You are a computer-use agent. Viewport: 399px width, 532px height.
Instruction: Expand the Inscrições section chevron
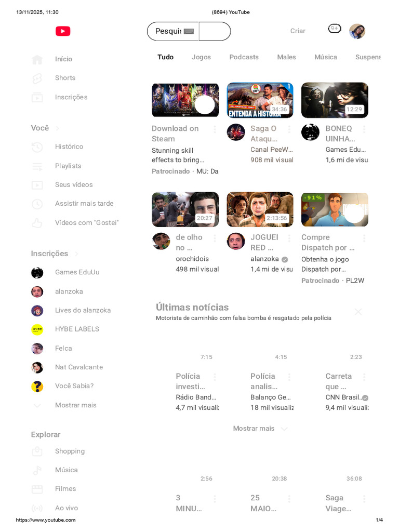(x=76, y=254)
